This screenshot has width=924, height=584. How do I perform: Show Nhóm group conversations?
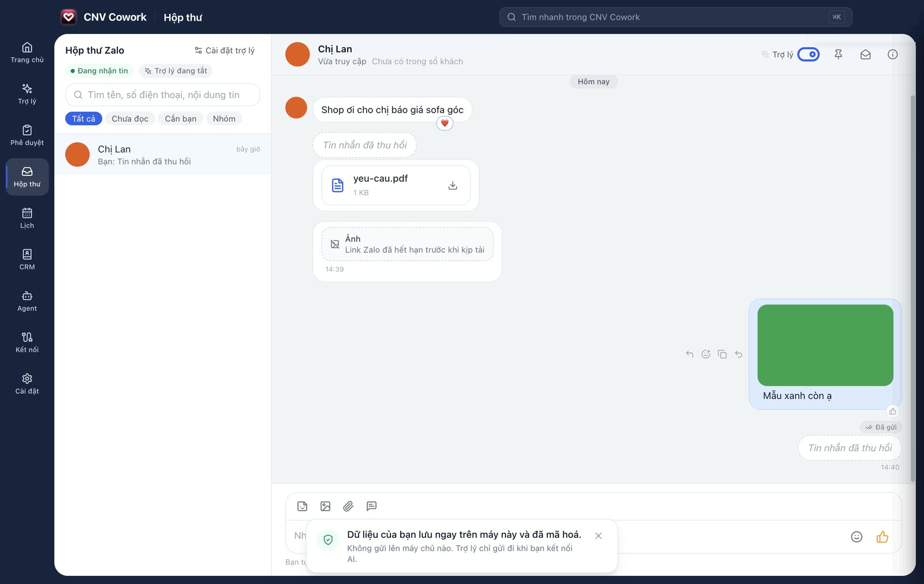click(x=224, y=119)
